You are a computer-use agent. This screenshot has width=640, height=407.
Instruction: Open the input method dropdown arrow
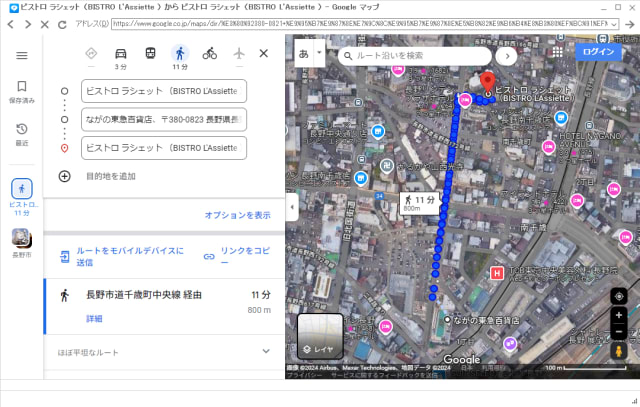pos(319,53)
